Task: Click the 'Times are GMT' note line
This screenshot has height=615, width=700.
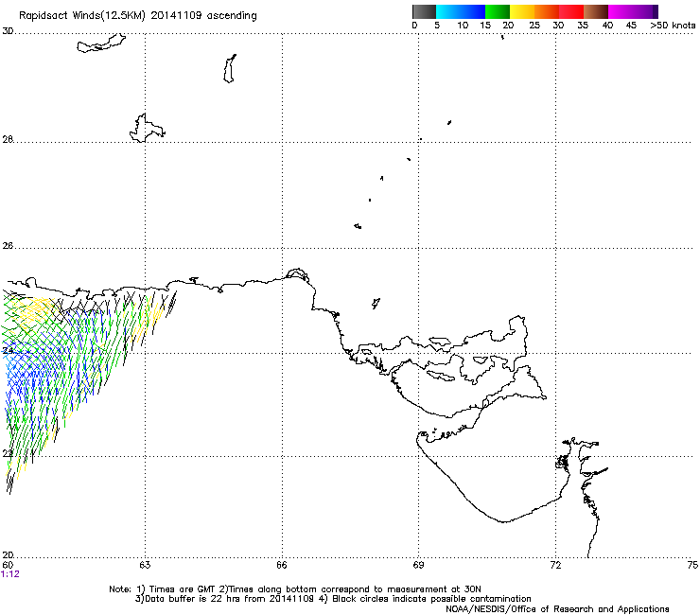Action: (295, 589)
